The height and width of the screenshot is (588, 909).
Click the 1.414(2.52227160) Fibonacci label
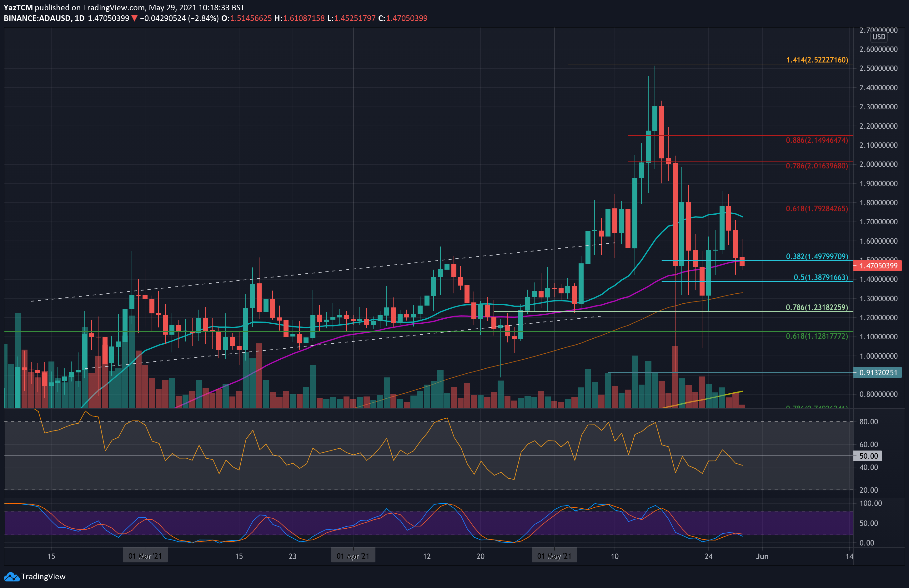point(817,60)
